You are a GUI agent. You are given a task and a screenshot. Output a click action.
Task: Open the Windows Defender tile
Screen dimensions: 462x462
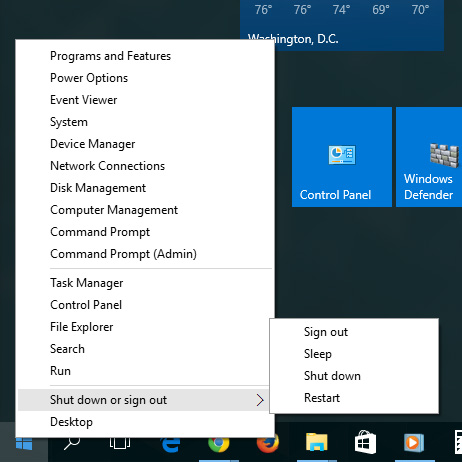429,157
